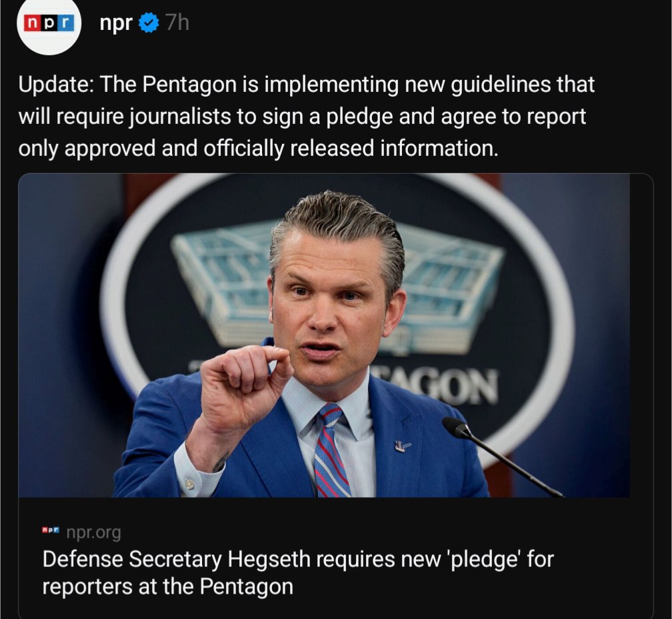Click the microphone shown in the photo
Viewport: 672px width, 619px height.
click(501, 456)
